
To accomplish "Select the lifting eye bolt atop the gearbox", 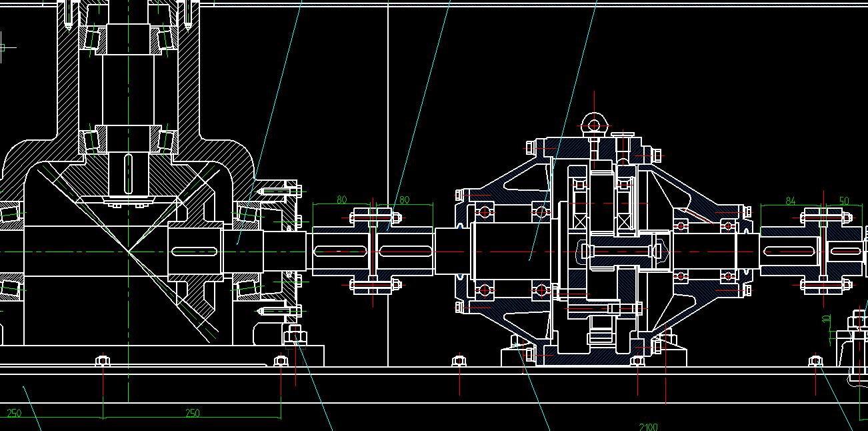I will click(593, 124).
